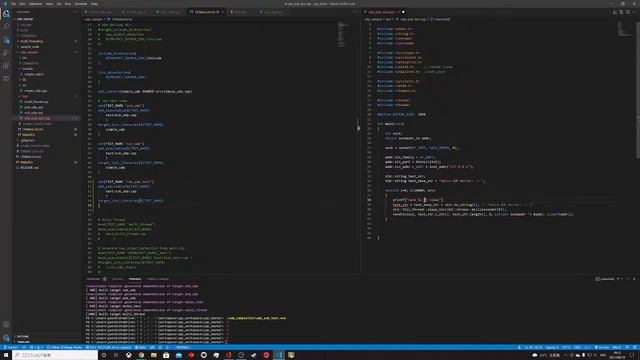Open the Run and Debug view
This screenshot has height=360, width=640.
tap(6, 53)
